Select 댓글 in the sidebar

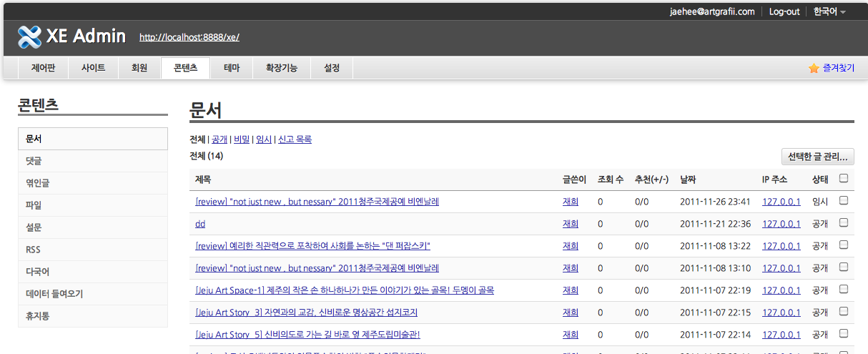pos(34,161)
